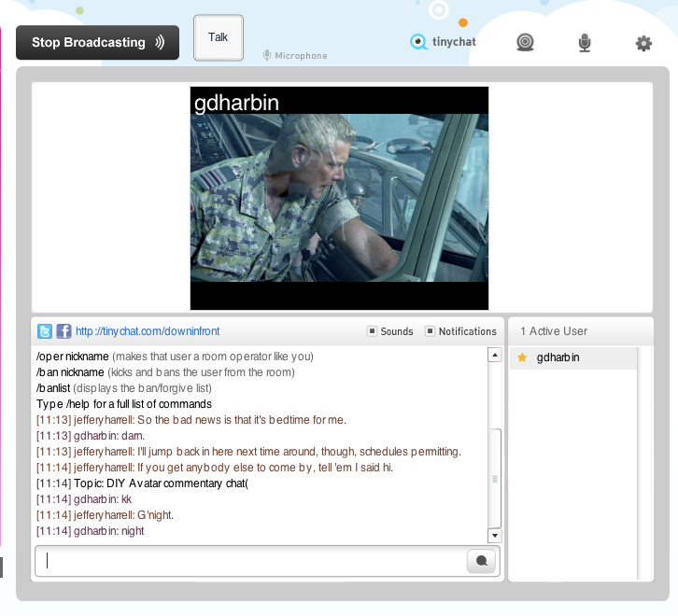The image size is (678, 616).
Task: Click the chat scrollbar down arrow
Action: 495,536
